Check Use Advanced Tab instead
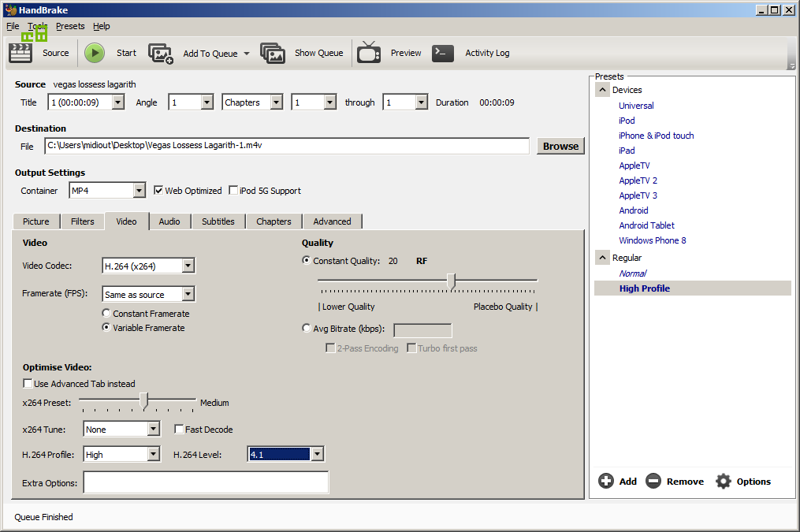The image size is (800, 532). (28, 383)
